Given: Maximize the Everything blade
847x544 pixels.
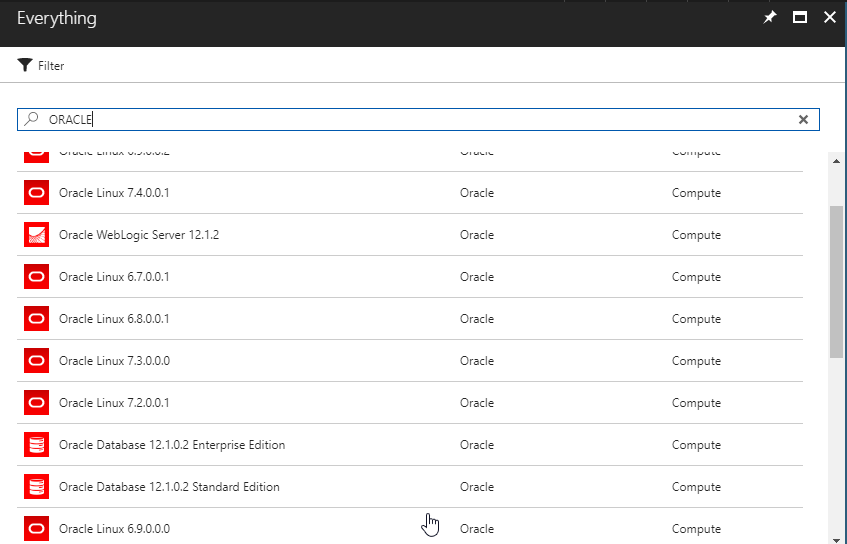Looking at the screenshot, I should click(800, 17).
